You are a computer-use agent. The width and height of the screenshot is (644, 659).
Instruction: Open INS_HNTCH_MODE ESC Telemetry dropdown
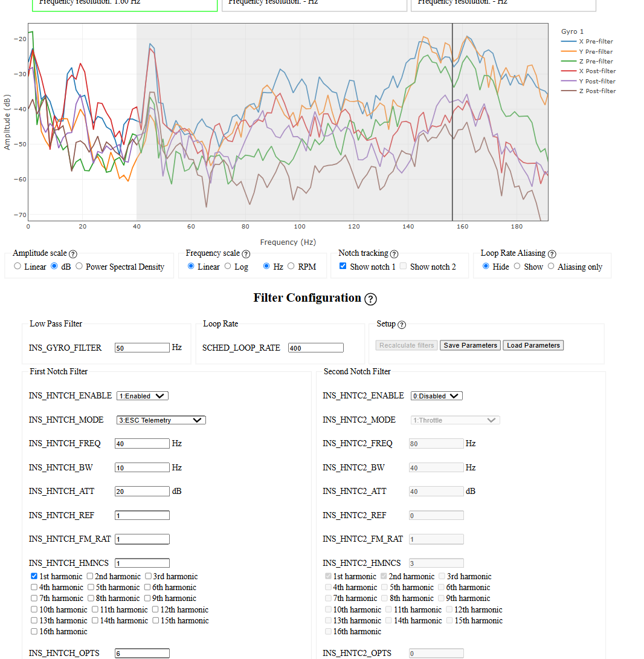pyautogui.click(x=161, y=420)
